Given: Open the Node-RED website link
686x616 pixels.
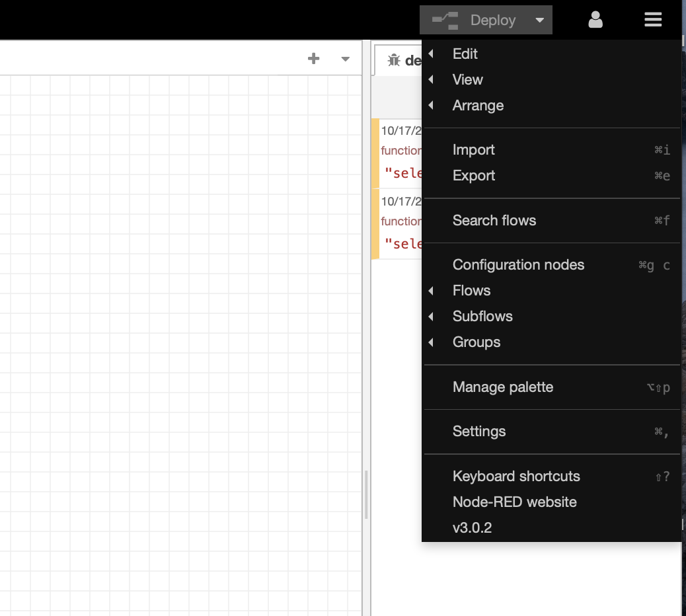Looking at the screenshot, I should click(551, 502).
